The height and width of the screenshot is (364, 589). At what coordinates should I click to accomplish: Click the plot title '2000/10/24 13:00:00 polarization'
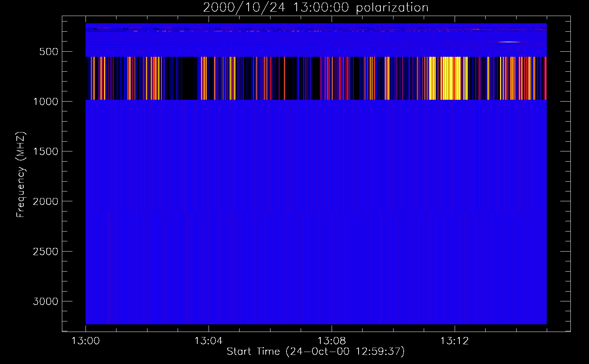point(316,8)
